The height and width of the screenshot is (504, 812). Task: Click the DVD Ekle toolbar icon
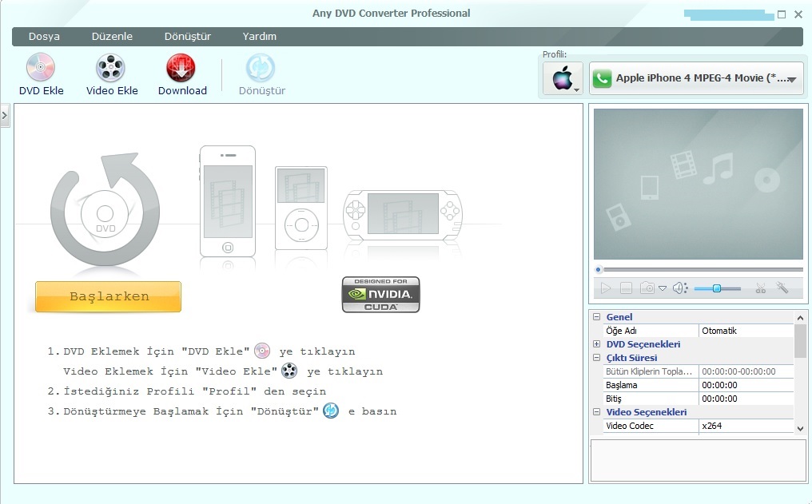pos(41,69)
